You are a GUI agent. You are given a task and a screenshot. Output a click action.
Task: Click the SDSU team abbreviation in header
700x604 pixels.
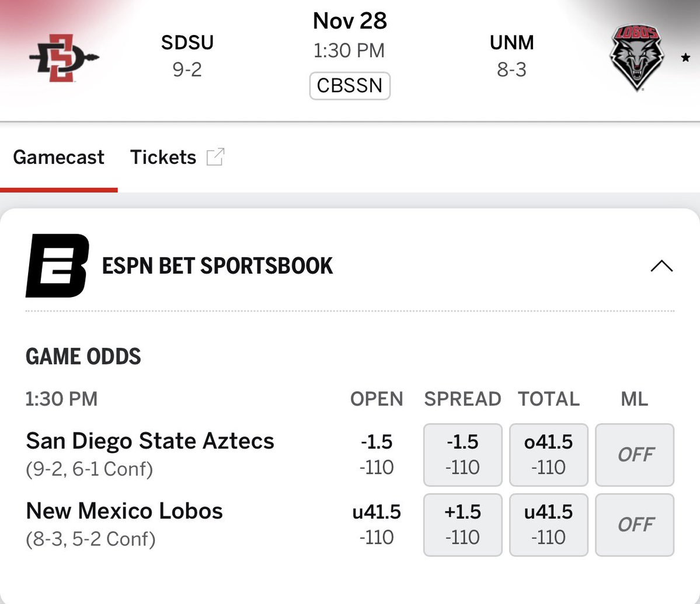[187, 43]
